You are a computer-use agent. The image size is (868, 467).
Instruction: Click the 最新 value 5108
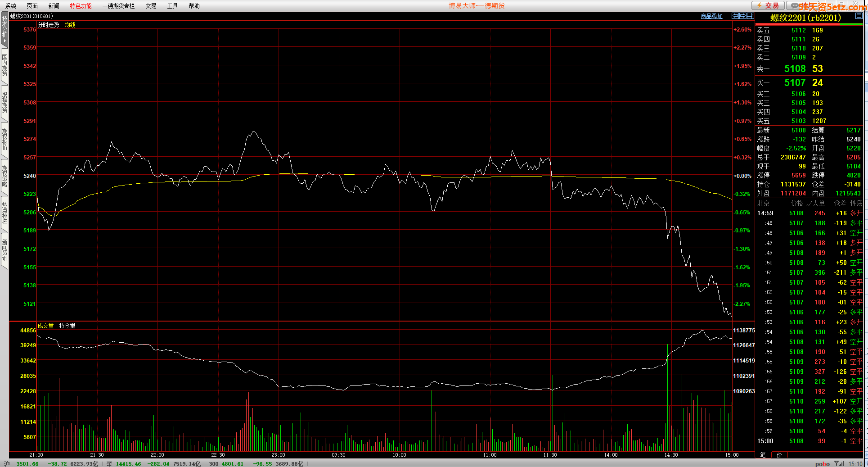pos(799,130)
